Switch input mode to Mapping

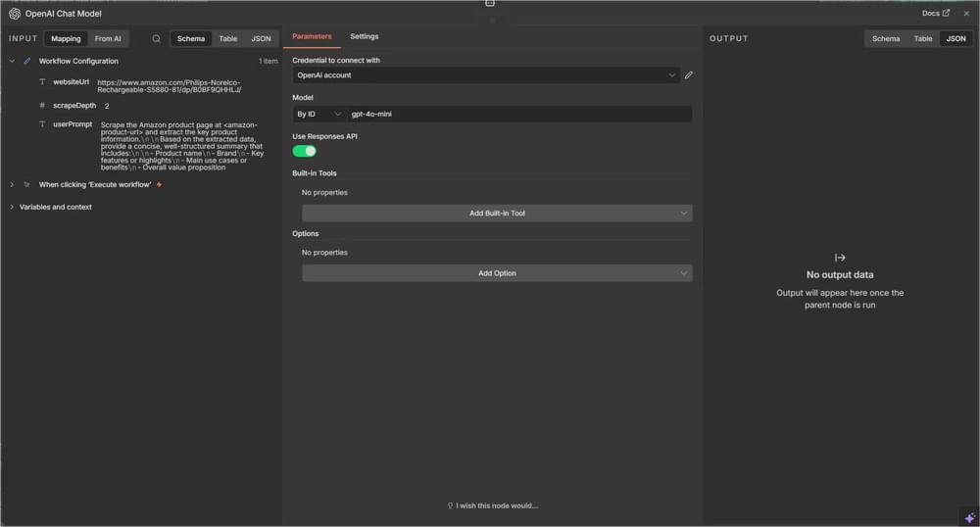(66, 39)
